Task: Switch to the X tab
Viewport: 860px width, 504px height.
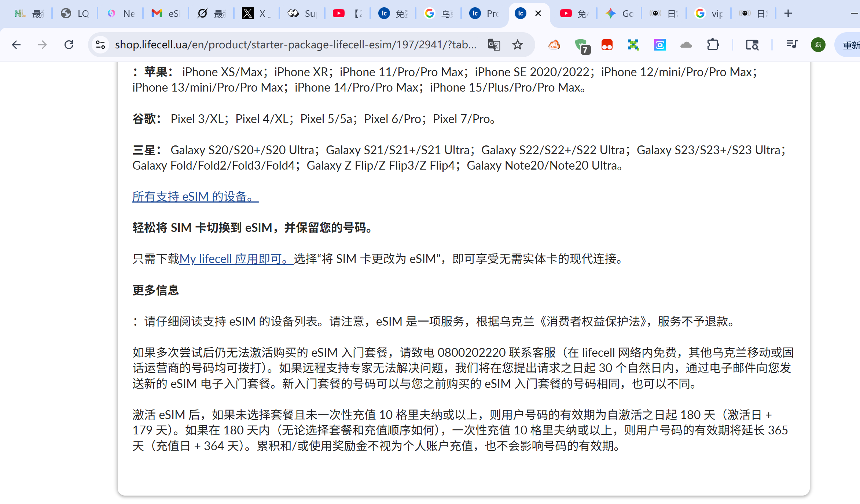Action: pyautogui.click(x=256, y=14)
